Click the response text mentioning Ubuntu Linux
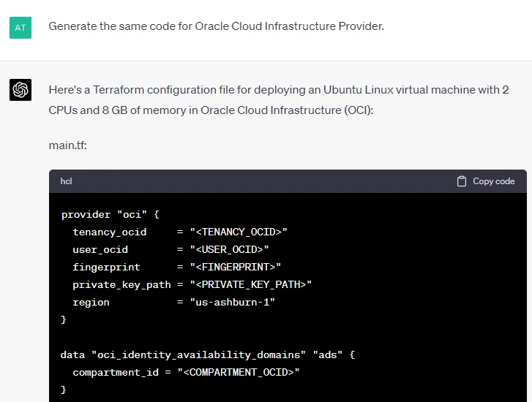532x402 pixels. 279,100
